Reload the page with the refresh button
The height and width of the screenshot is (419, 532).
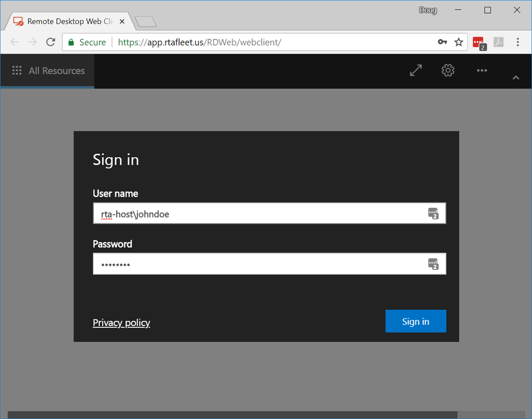click(51, 42)
